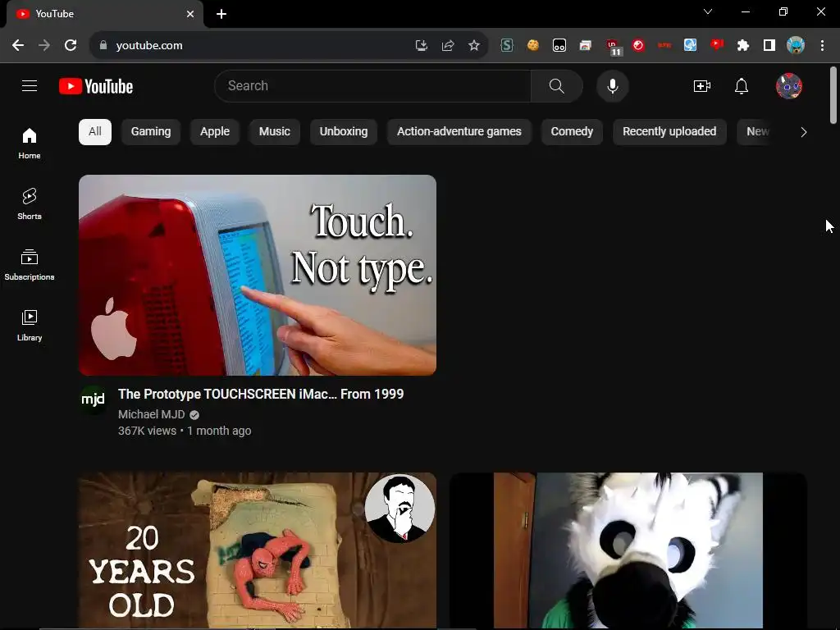The height and width of the screenshot is (630, 840).
Task: Click the mjd channel avatar
Action: pyautogui.click(x=93, y=399)
